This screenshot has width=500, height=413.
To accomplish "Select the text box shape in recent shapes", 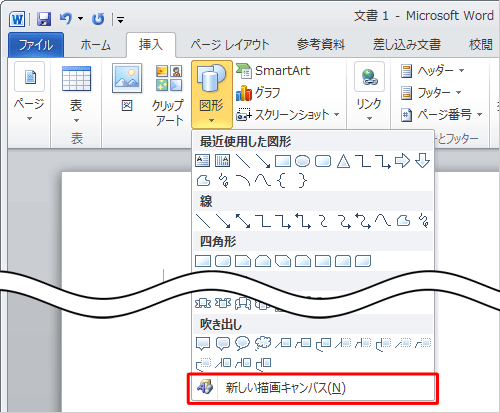I will 202,161.
